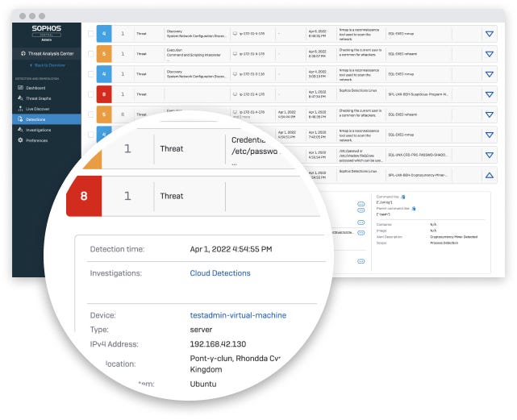Click red severity badge on Suspicious-Program row
This screenshot has height=420, width=517.
(x=104, y=94)
